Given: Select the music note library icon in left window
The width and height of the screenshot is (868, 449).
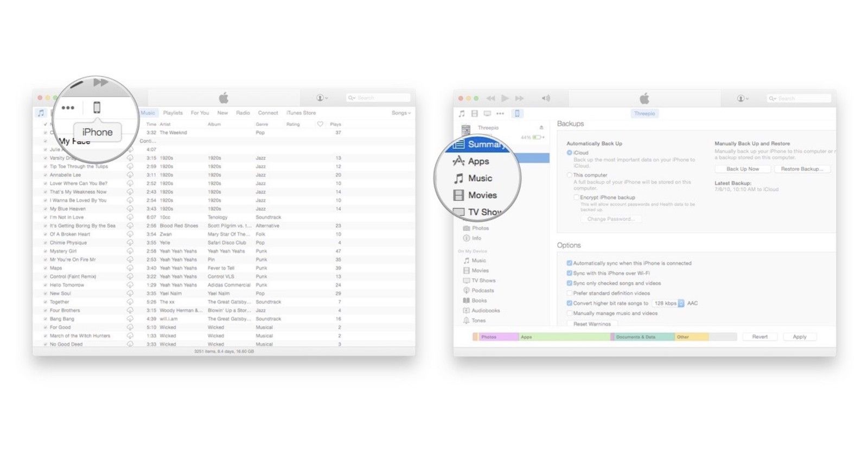Looking at the screenshot, I should [x=41, y=113].
